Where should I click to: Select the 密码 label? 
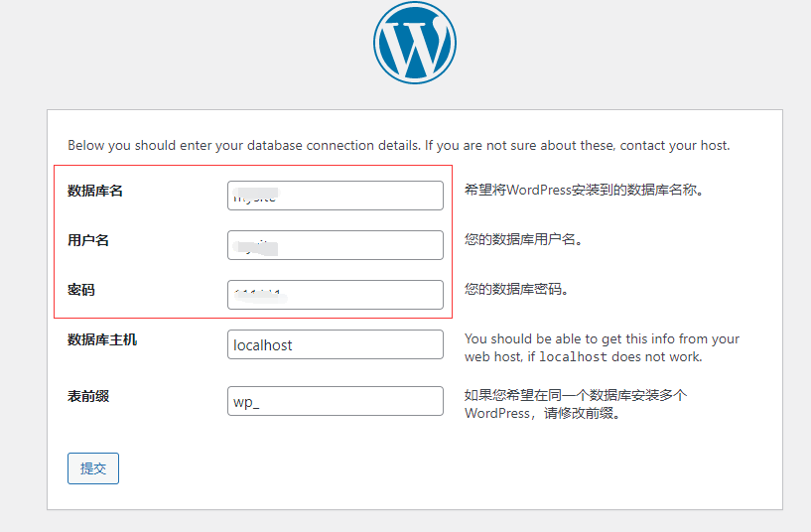click(81, 290)
